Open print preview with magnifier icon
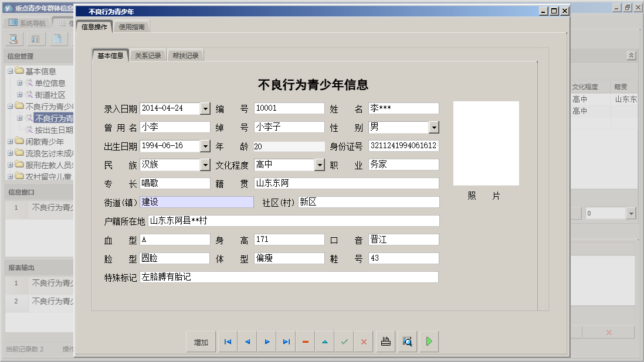Viewport: 644px width, 362px height. (407, 342)
